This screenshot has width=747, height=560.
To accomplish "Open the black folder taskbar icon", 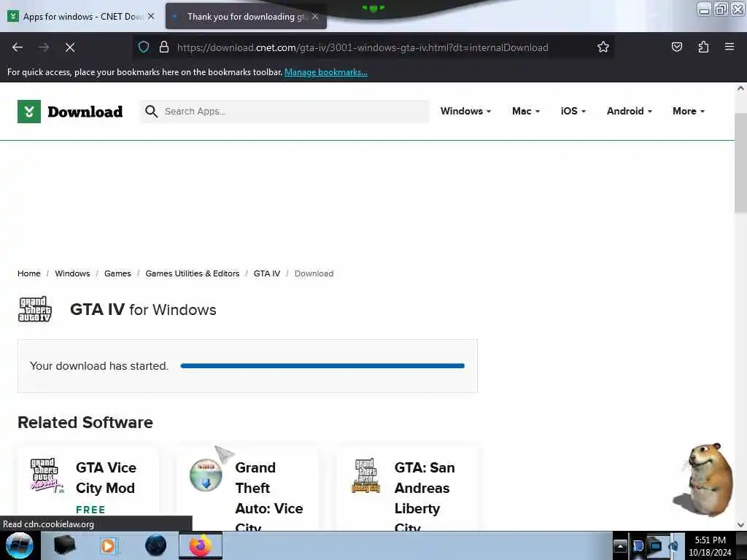I will click(64, 545).
